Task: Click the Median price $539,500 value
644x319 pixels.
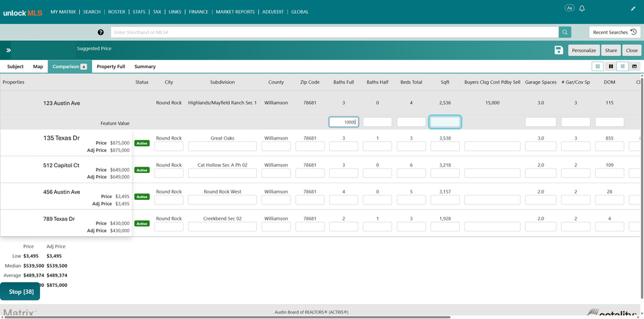Action: pyautogui.click(x=33, y=266)
